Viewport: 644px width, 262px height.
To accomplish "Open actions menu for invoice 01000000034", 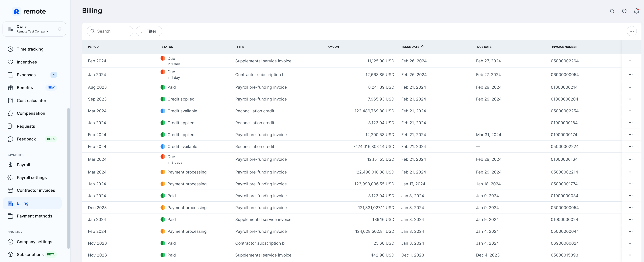I will (631, 196).
